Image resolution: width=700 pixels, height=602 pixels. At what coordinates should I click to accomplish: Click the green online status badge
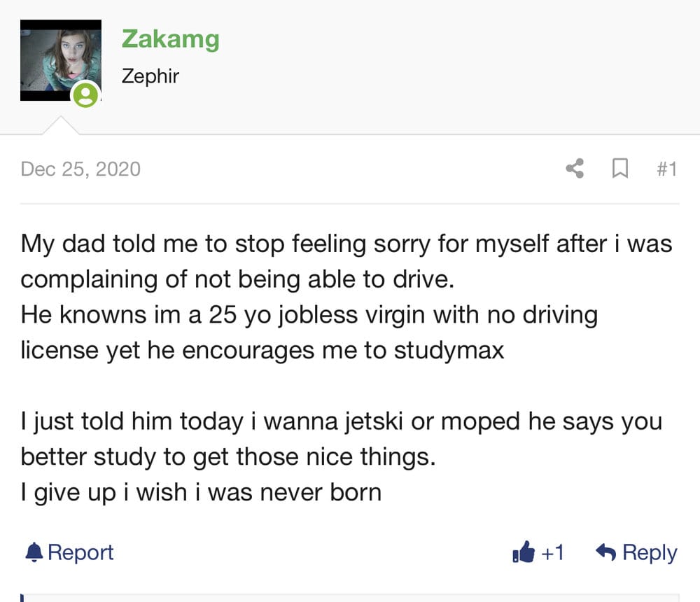85,94
